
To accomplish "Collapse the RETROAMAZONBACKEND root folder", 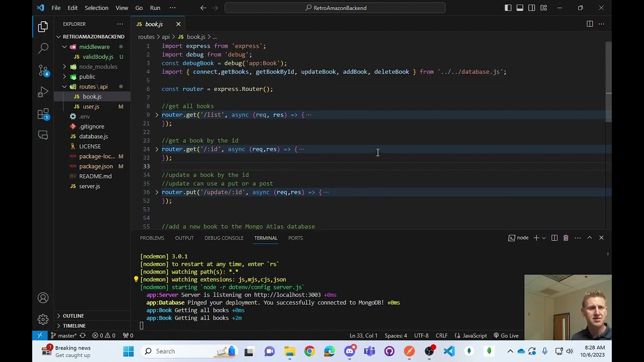I will pos(58,37).
